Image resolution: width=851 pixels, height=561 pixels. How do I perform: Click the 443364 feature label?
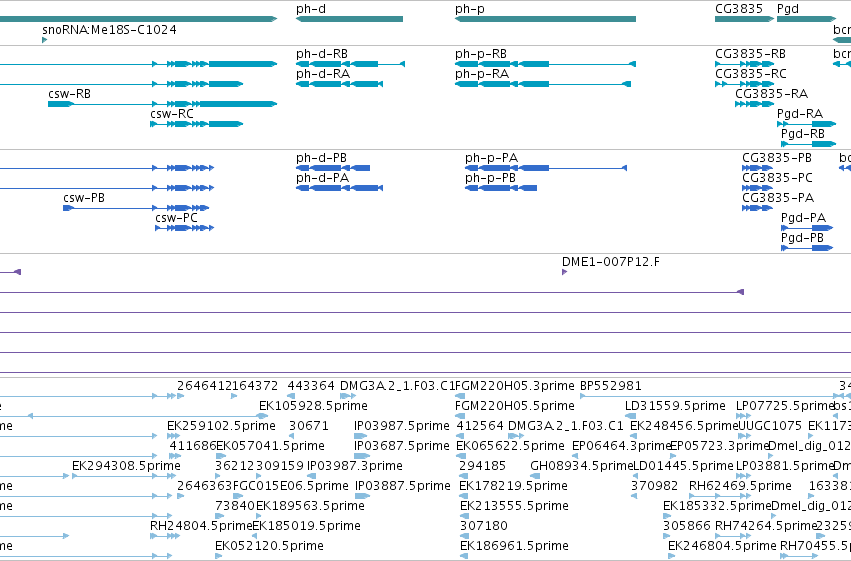click(311, 386)
